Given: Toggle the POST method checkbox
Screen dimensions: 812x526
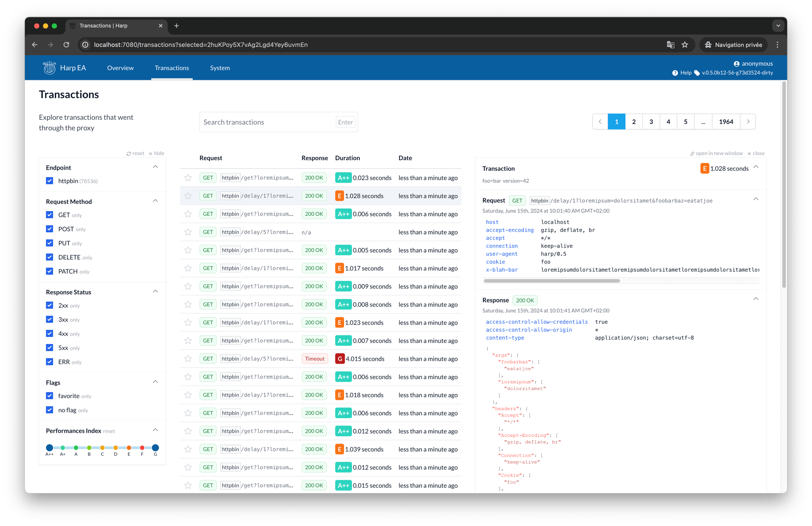Looking at the screenshot, I should pos(49,229).
